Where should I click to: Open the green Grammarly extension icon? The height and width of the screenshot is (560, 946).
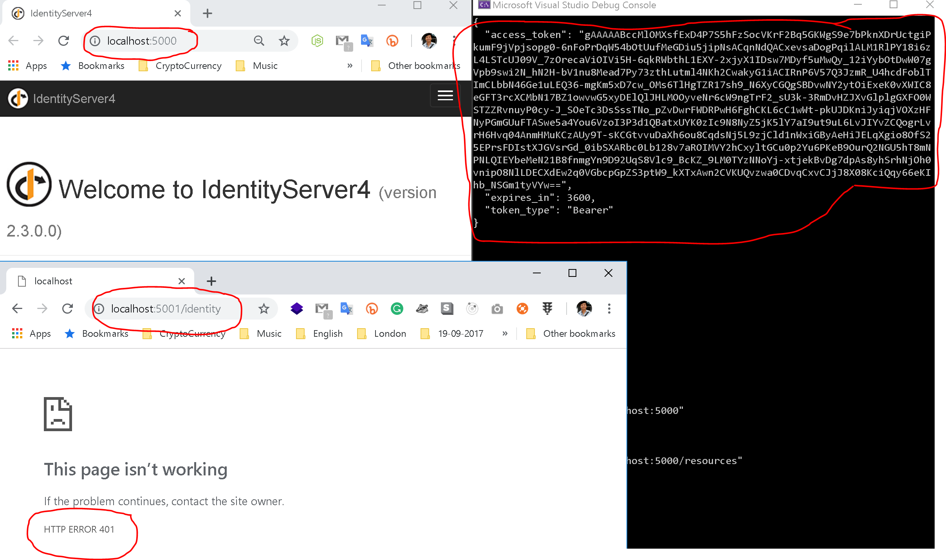click(397, 309)
